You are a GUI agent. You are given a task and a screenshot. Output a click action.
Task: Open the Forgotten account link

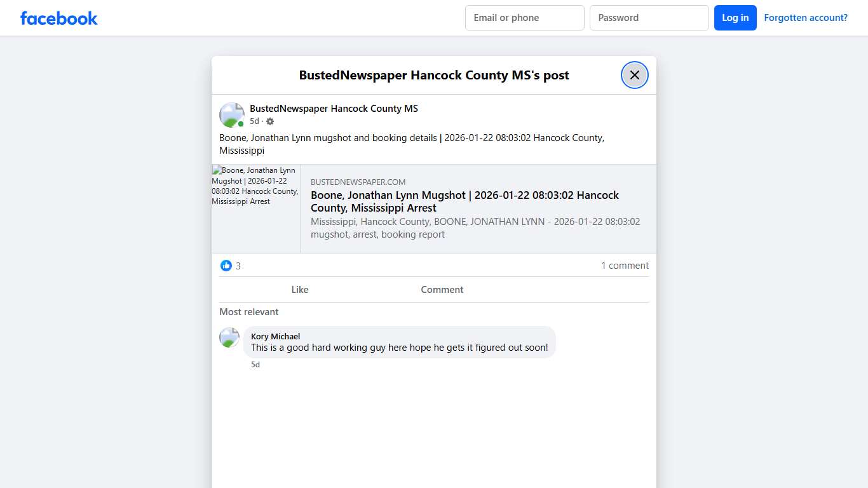point(806,17)
